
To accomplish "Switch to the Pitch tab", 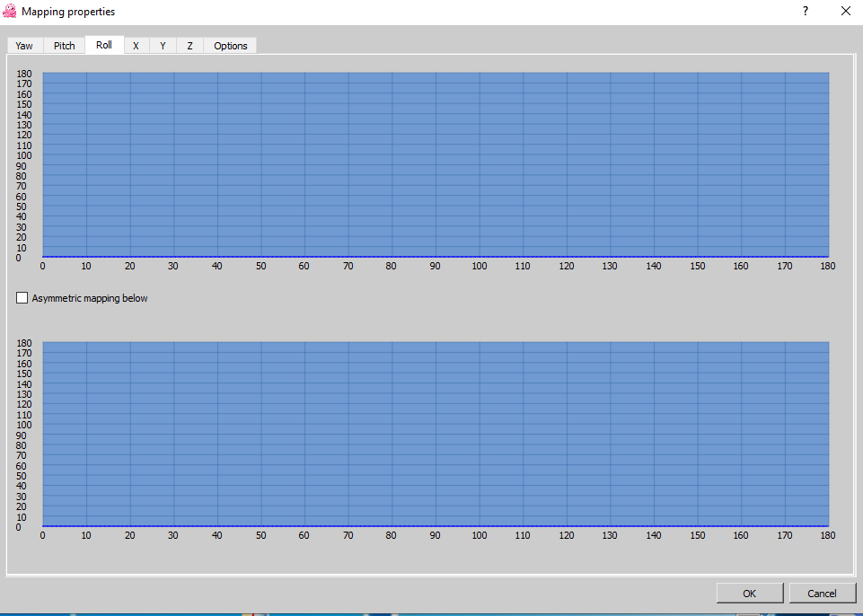I will tap(65, 46).
